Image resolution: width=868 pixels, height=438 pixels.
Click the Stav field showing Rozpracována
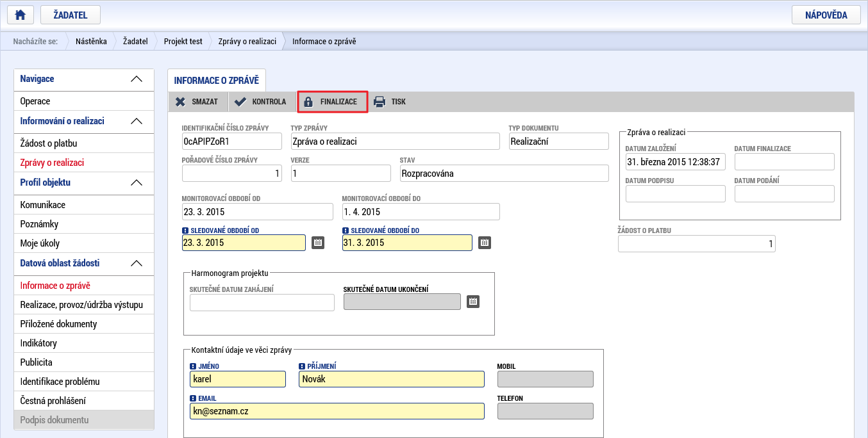point(504,173)
